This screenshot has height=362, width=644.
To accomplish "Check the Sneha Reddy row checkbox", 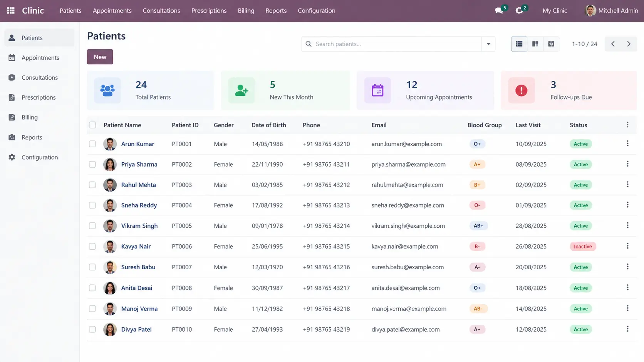I will [x=92, y=205].
